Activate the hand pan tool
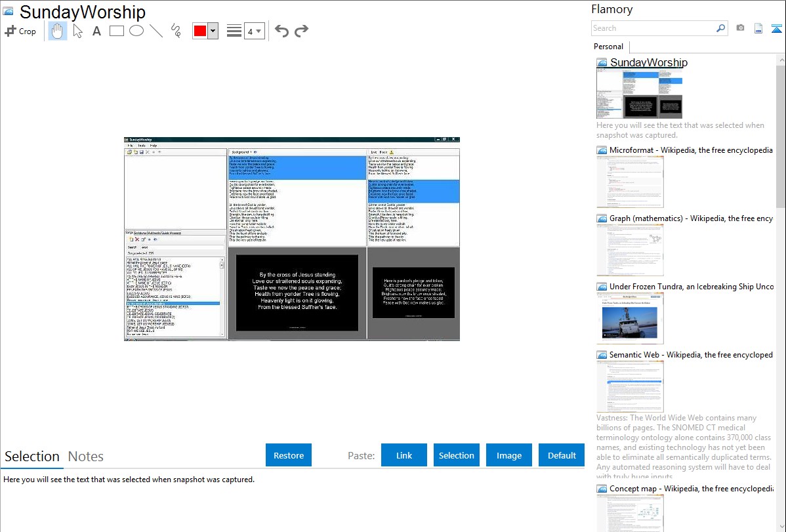The width and height of the screenshot is (786, 532). 58,31
